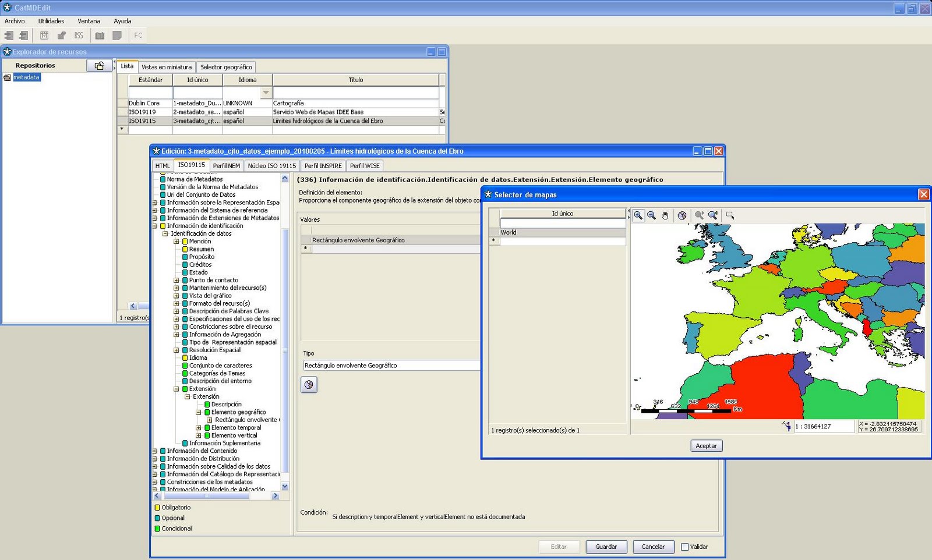The image size is (932, 560).
Task: Click the M metadata window toolbar icon
Action: [x=44, y=36]
